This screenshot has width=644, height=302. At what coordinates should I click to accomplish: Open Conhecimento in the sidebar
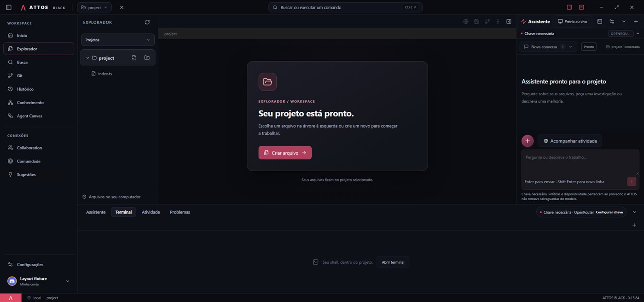coord(39,102)
